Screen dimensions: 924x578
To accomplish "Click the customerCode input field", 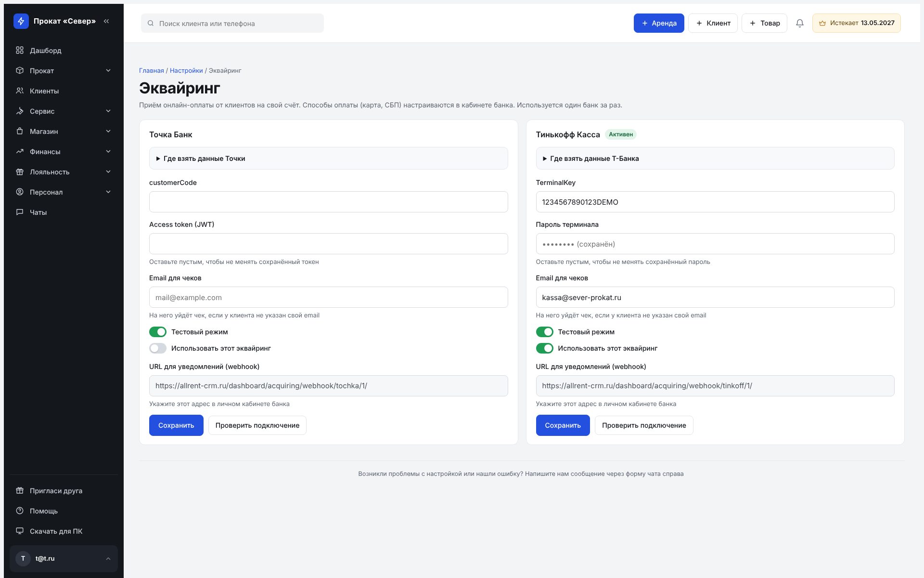I will tap(328, 202).
